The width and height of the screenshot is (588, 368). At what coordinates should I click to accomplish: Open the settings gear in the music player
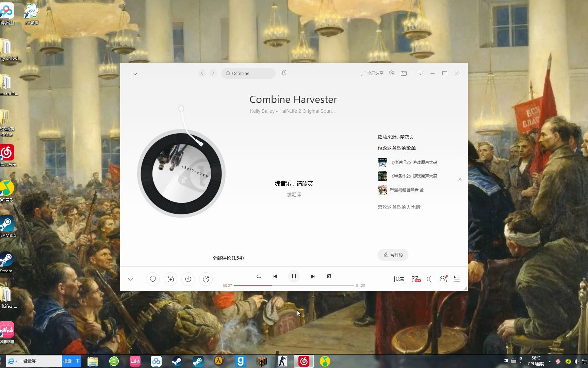[392, 73]
